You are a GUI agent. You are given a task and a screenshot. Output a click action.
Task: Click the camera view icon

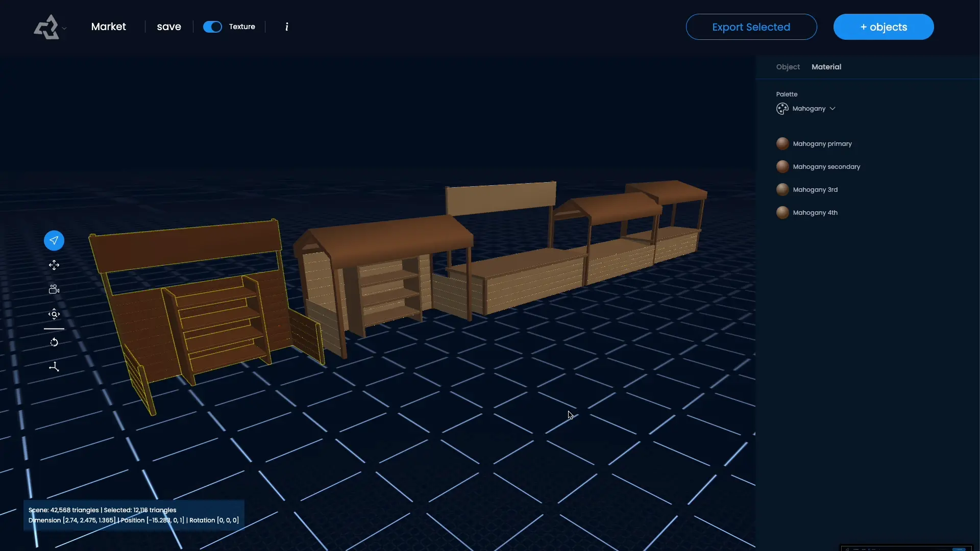click(54, 289)
